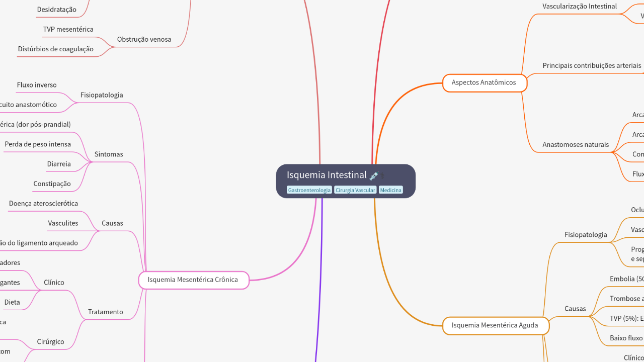Click the Distúrbios de coagulação node
Image resolution: width=644 pixels, height=362 pixels.
[x=55, y=49]
